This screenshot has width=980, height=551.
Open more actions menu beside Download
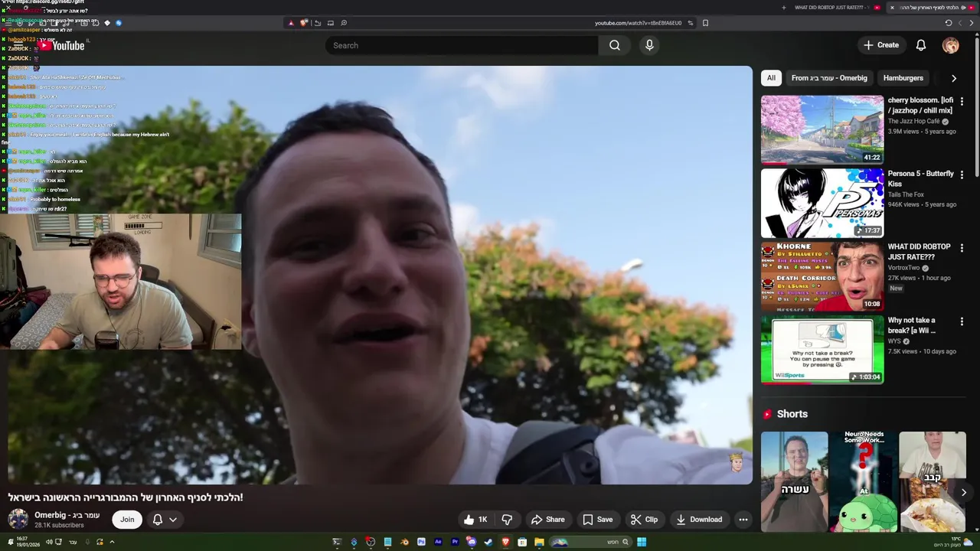[x=743, y=520]
